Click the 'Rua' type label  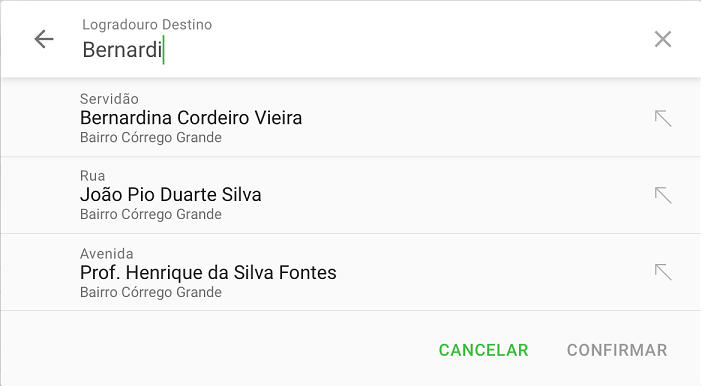point(93,176)
